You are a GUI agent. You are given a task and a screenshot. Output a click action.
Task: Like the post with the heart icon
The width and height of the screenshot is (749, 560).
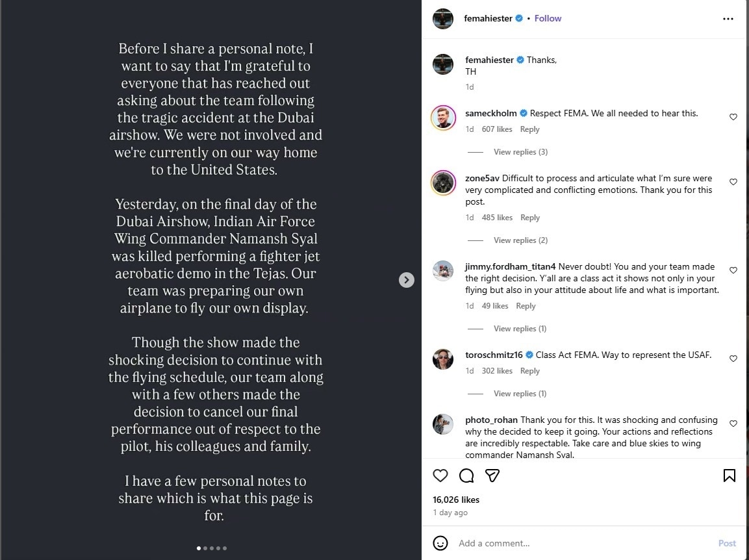440,476
